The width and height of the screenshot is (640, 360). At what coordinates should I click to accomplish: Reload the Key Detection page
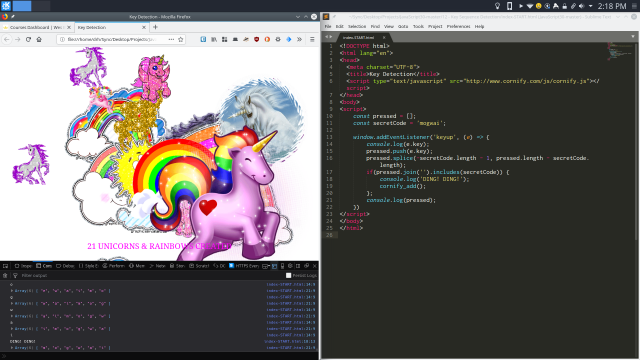pyautogui.click(x=28, y=40)
